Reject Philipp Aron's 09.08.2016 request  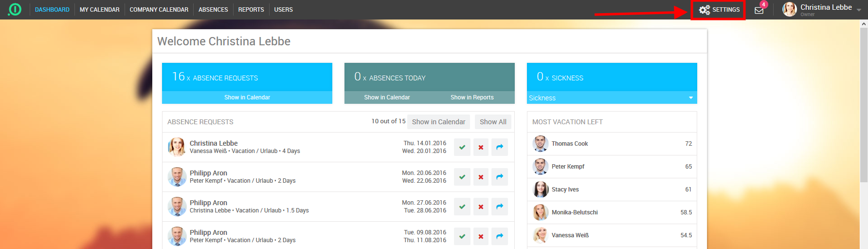pos(481,236)
